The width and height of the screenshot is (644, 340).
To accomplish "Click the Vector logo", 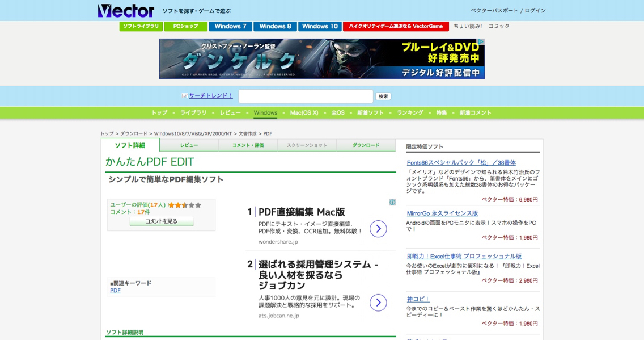I will pos(125,11).
